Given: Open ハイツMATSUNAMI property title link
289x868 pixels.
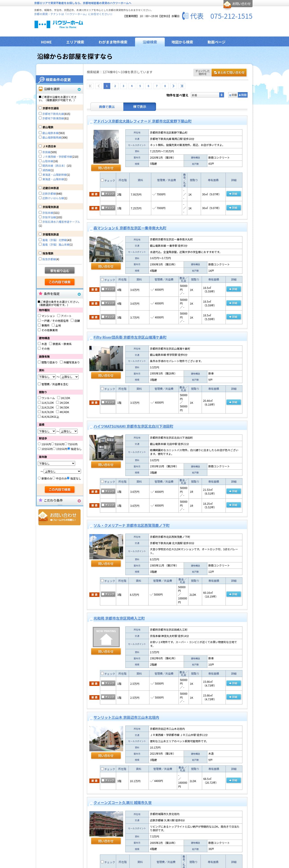Looking at the screenshot, I should pyautogui.click(x=133, y=426).
